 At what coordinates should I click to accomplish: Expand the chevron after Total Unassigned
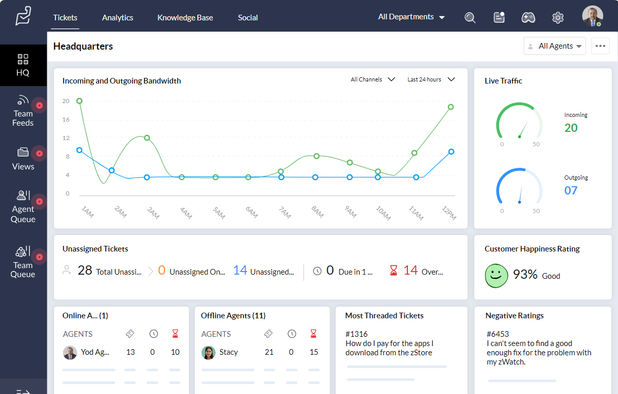[150, 271]
